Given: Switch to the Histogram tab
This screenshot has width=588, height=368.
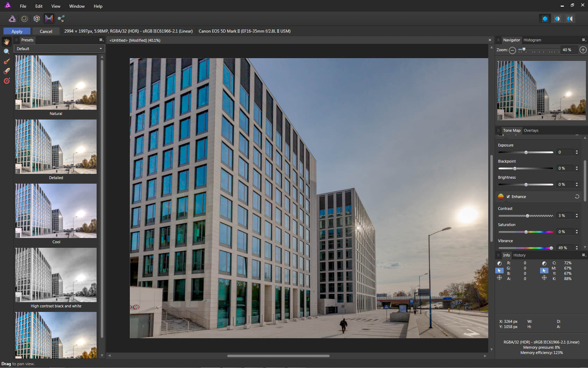Looking at the screenshot, I should click(532, 40).
